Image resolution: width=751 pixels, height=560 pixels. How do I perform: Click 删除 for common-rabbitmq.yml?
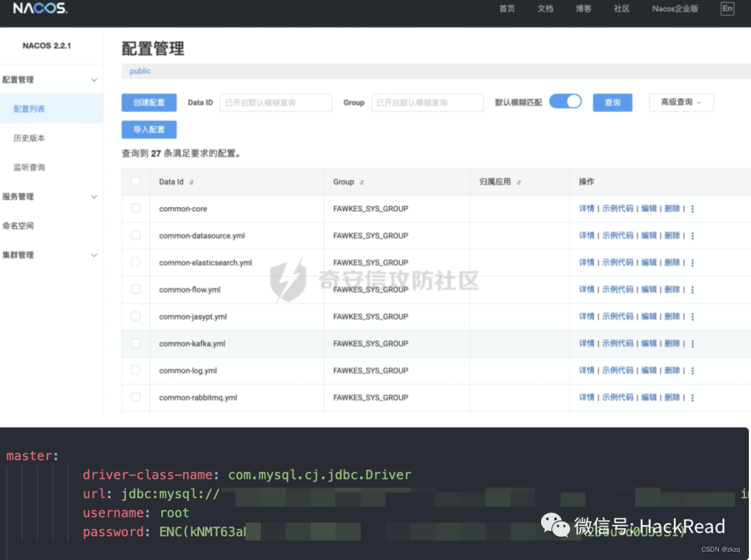click(672, 397)
